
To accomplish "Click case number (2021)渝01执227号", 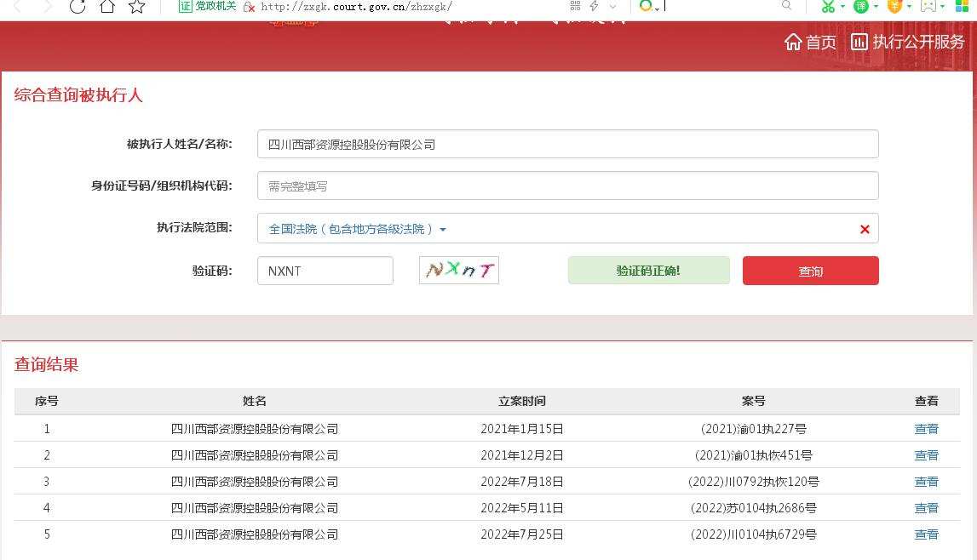I will coord(753,429).
